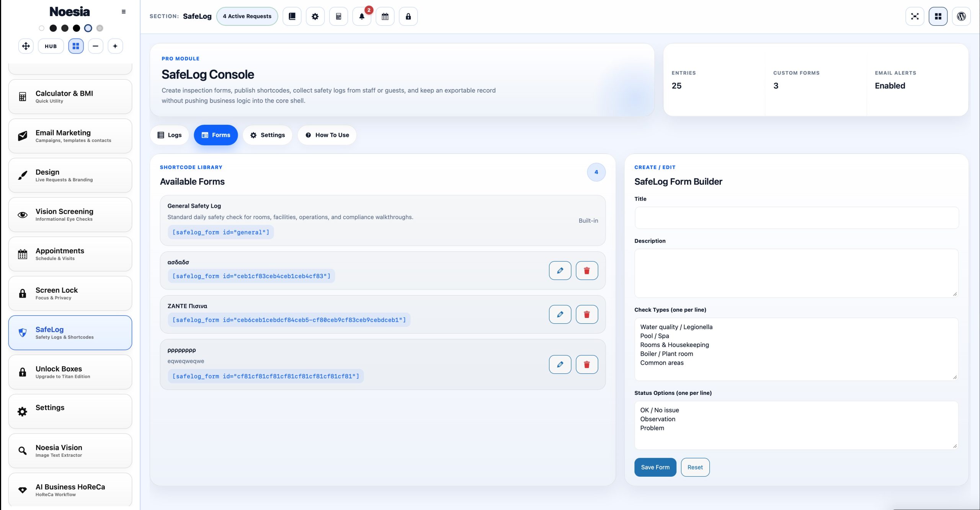Click the move arrows icon in sidebar
The width and height of the screenshot is (980, 510).
point(26,46)
